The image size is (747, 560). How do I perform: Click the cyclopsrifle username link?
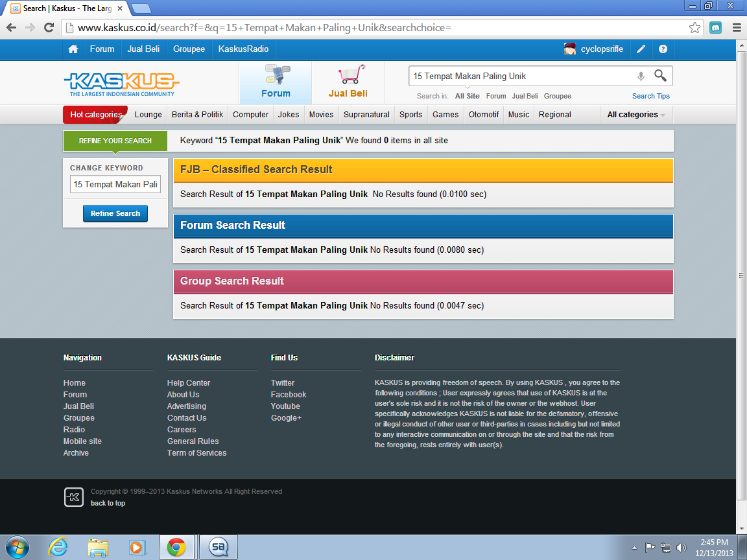pos(602,49)
